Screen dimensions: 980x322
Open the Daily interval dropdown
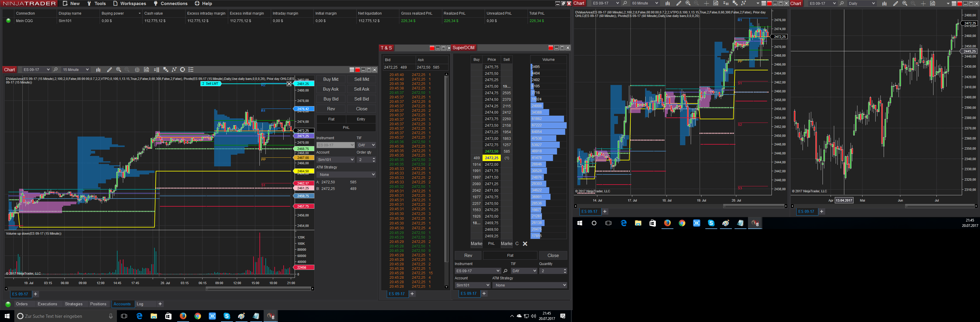[862, 3]
